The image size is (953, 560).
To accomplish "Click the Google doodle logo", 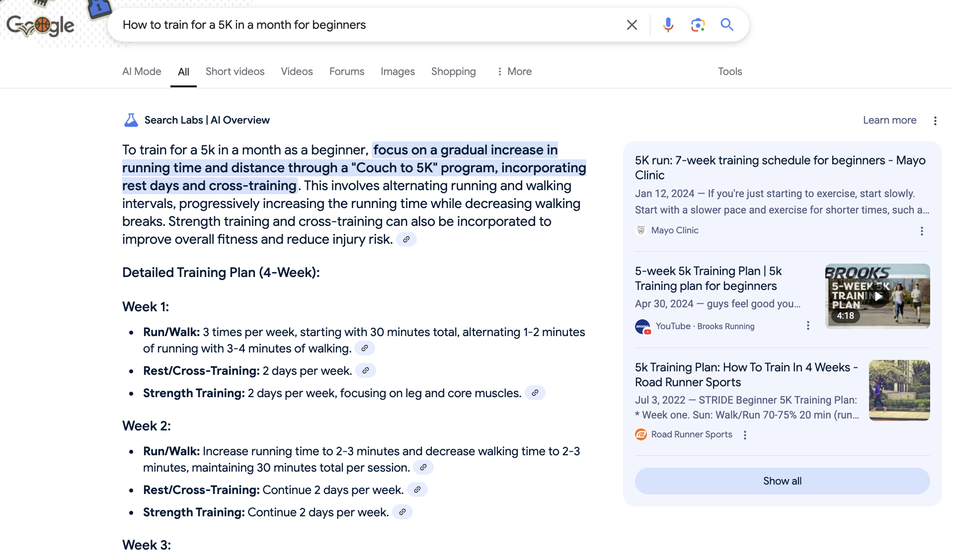I will pos(41,25).
